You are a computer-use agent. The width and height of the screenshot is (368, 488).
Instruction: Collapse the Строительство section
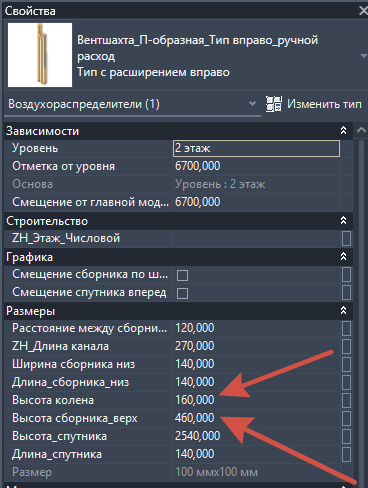(x=343, y=220)
